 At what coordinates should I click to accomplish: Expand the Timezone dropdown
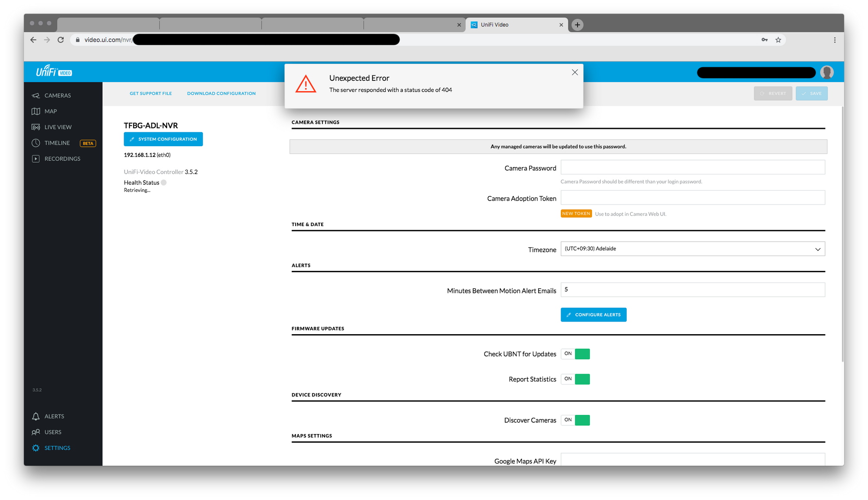pyautogui.click(x=692, y=249)
